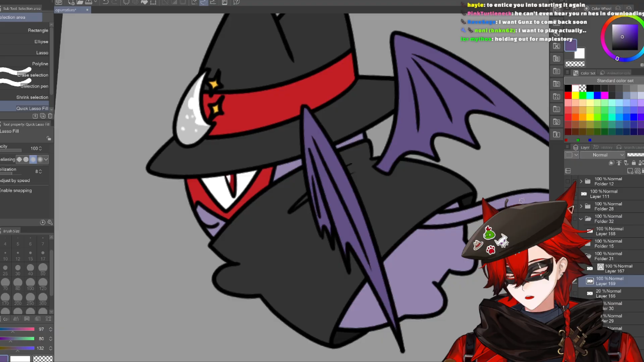The image size is (644, 362).
Task: Click the duplicate sub tool icon
Action: click(x=42, y=116)
